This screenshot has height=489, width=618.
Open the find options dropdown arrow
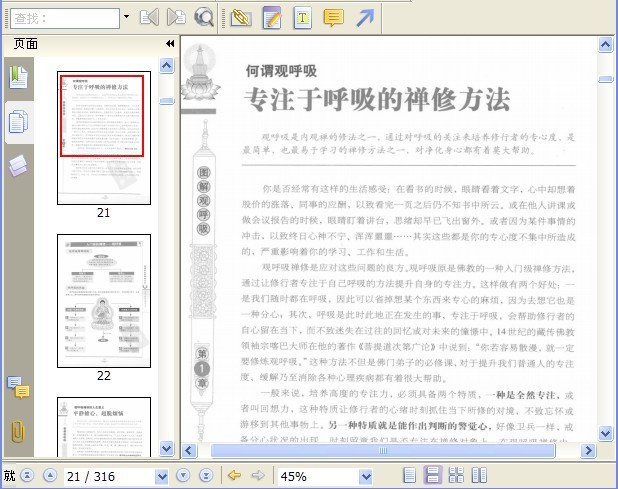click(126, 17)
